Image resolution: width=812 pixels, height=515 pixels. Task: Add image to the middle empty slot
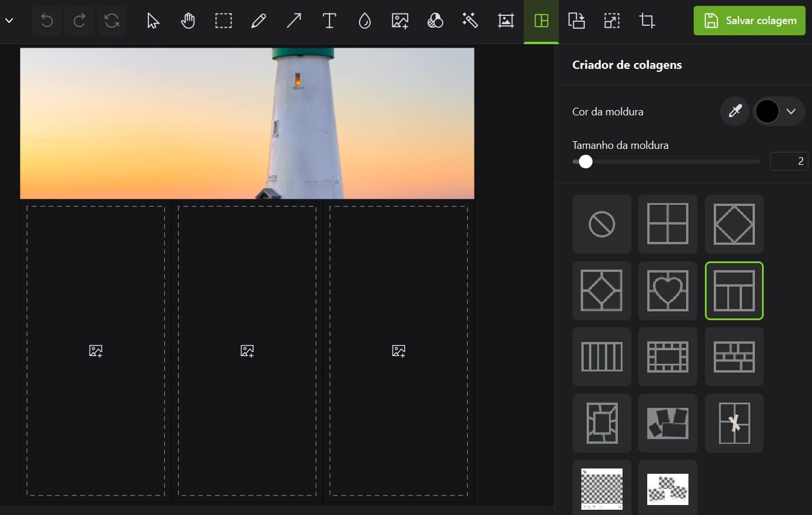coord(247,351)
